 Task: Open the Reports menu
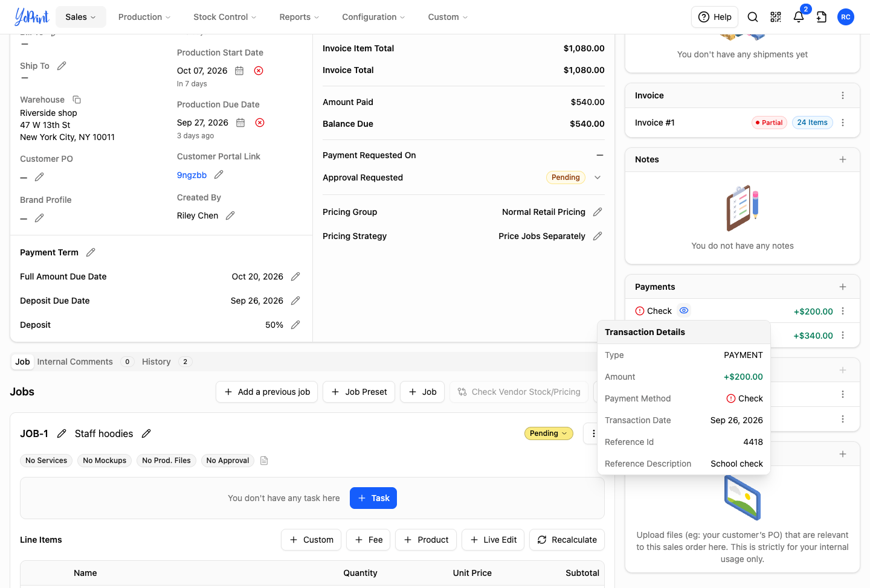(x=299, y=17)
